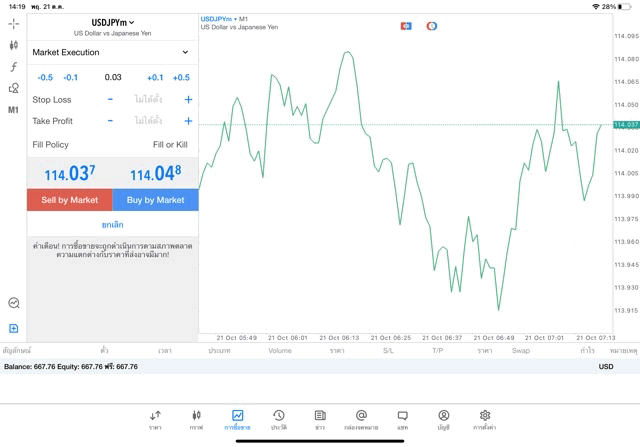Open the History tab clock icon
640x447 pixels.
[x=278, y=419]
